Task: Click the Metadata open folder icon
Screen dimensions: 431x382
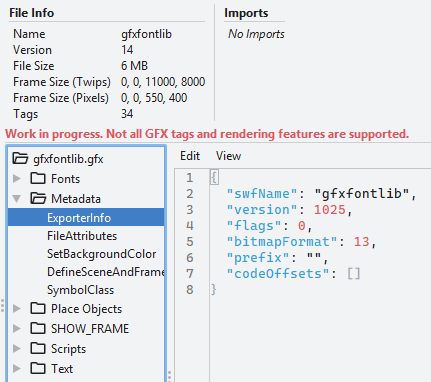Action: 38,199
